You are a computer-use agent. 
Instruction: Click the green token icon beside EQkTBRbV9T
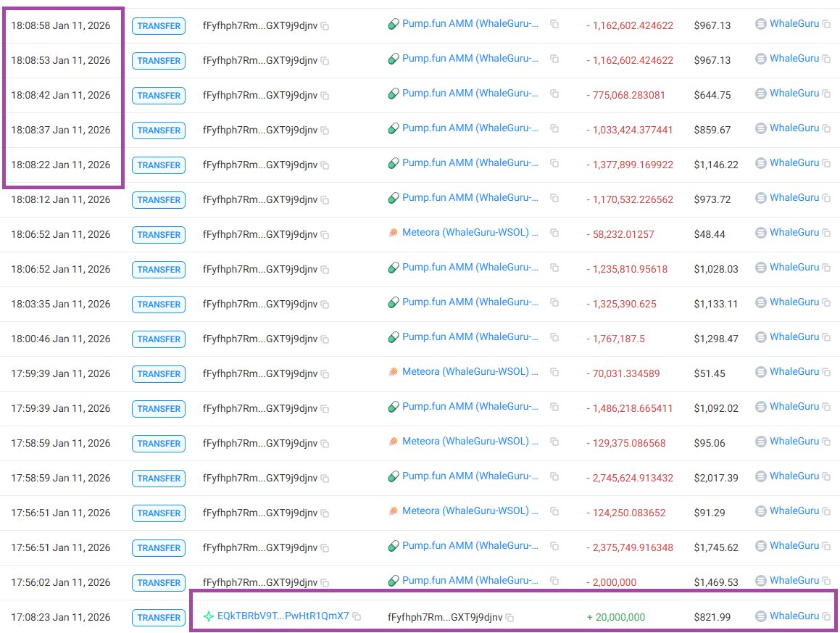tap(210, 617)
